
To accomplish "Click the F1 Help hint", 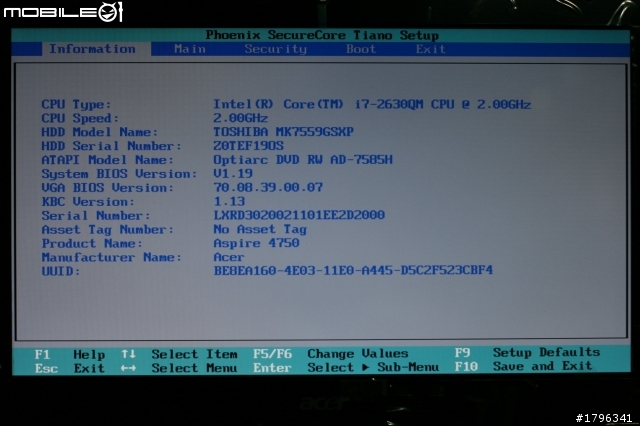I will [x=70, y=355].
